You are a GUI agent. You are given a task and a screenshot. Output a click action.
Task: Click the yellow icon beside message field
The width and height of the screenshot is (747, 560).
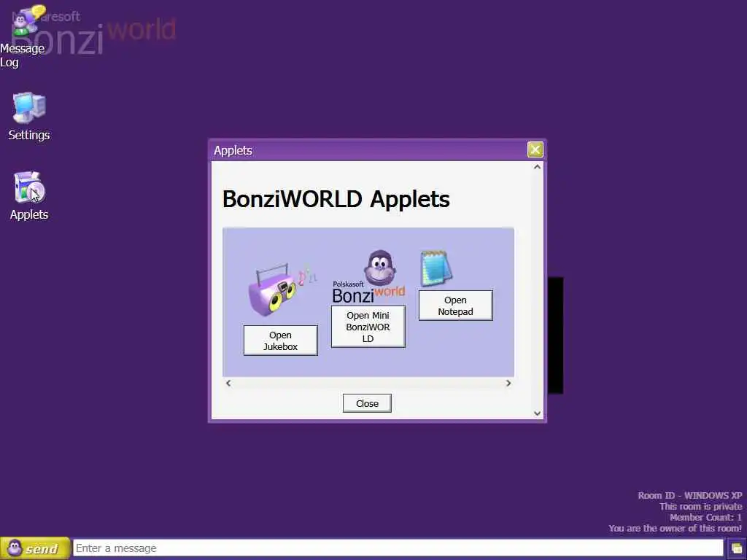tap(737, 548)
